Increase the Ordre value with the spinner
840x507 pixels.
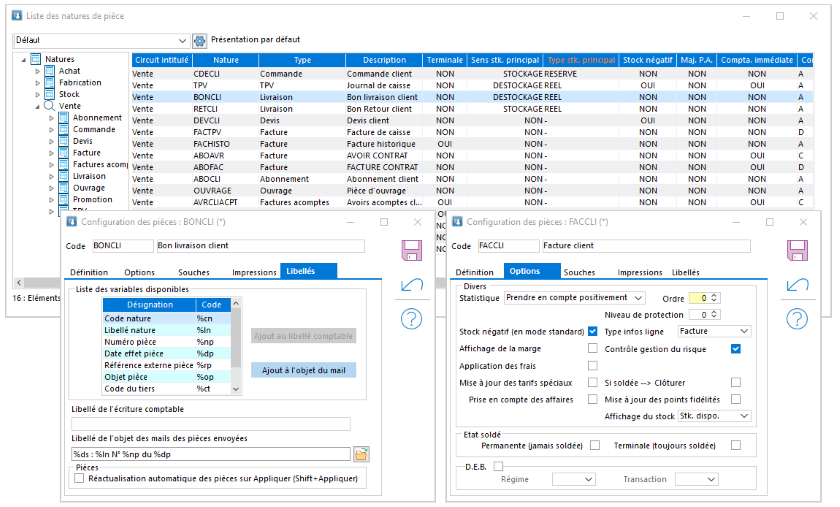[x=715, y=295]
